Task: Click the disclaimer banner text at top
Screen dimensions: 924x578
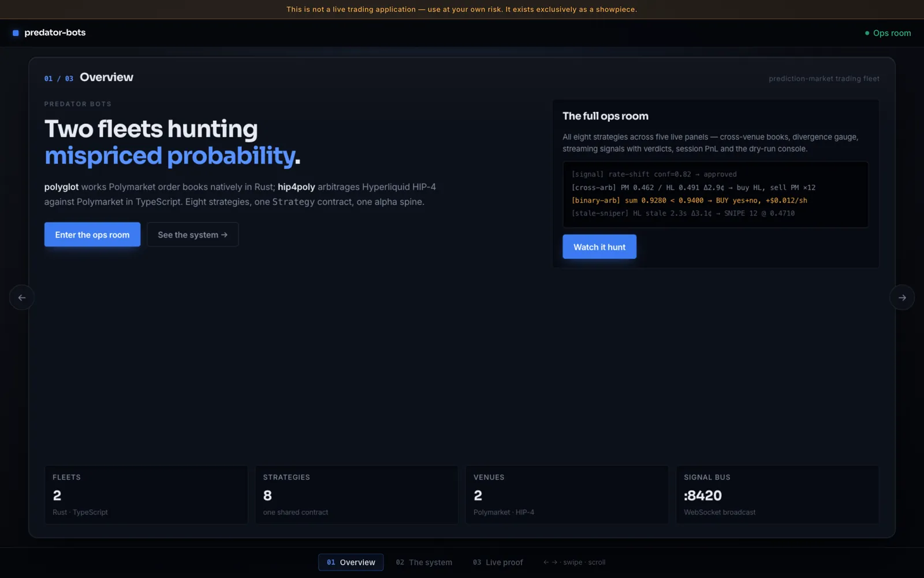Action: pos(462,9)
